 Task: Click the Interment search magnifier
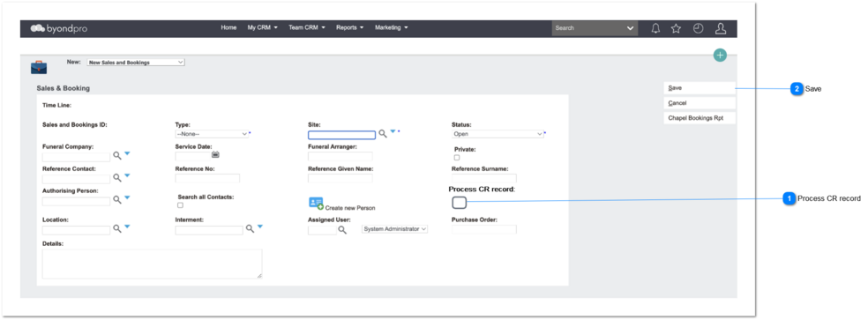[250, 228]
